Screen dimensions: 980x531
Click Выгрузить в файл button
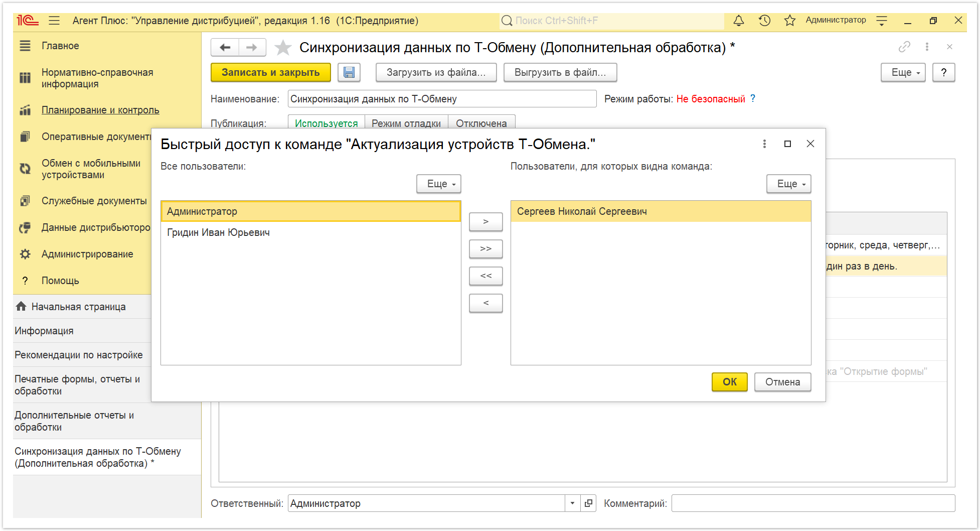(x=560, y=72)
